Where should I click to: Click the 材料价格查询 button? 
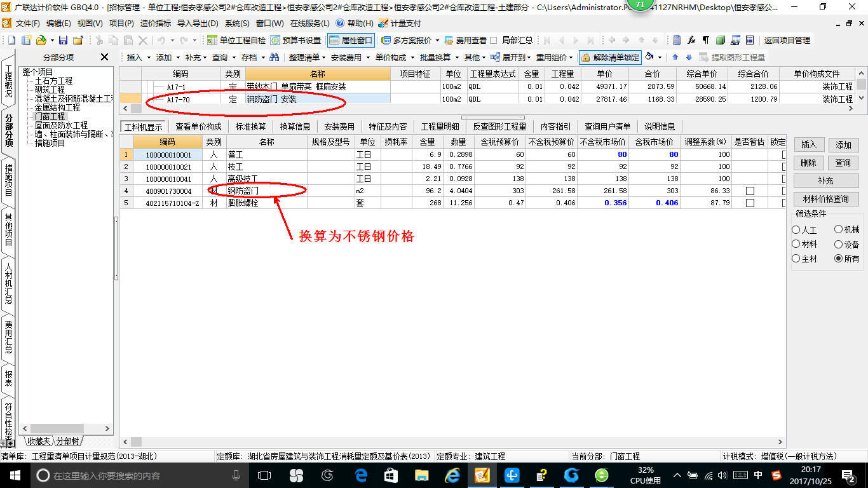[x=825, y=199]
